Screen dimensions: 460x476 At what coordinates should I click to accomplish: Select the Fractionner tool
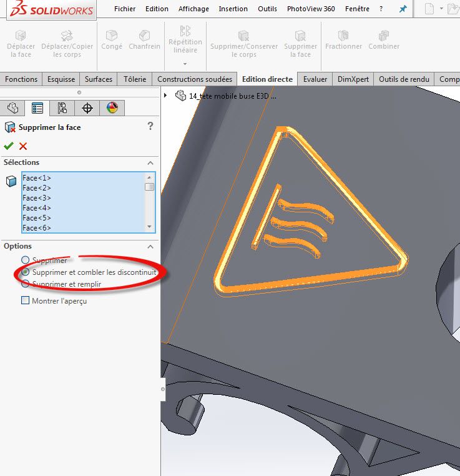[343, 40]
